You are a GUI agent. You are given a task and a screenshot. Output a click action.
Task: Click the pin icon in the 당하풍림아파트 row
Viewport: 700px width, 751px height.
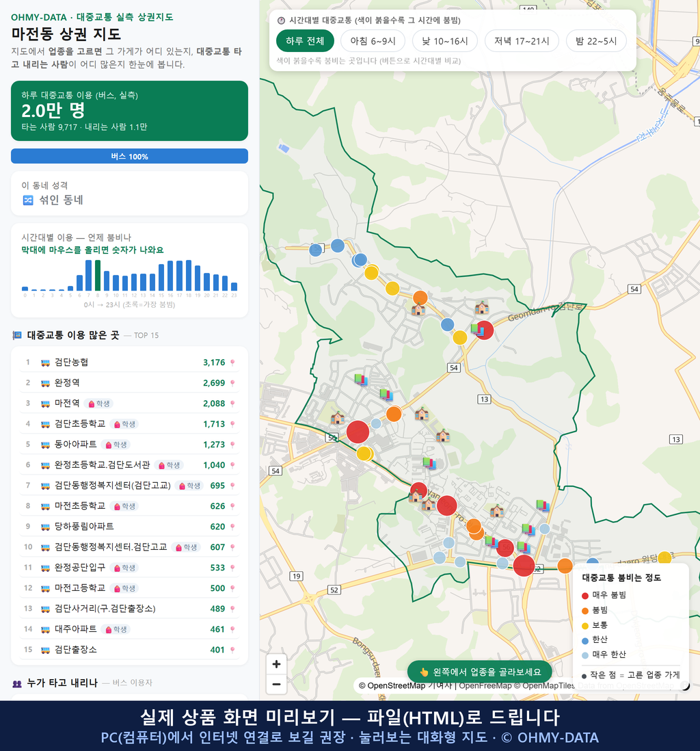point(232,527)
